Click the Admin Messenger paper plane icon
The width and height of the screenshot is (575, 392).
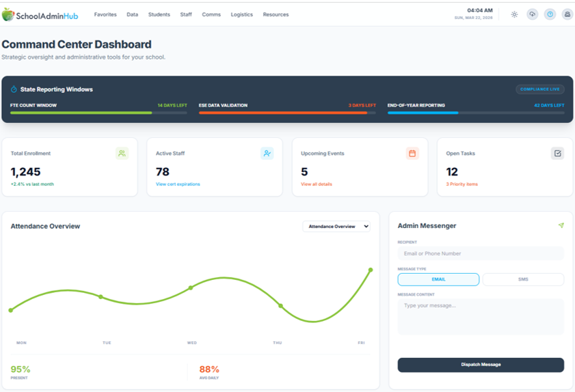tap(561, 225)
